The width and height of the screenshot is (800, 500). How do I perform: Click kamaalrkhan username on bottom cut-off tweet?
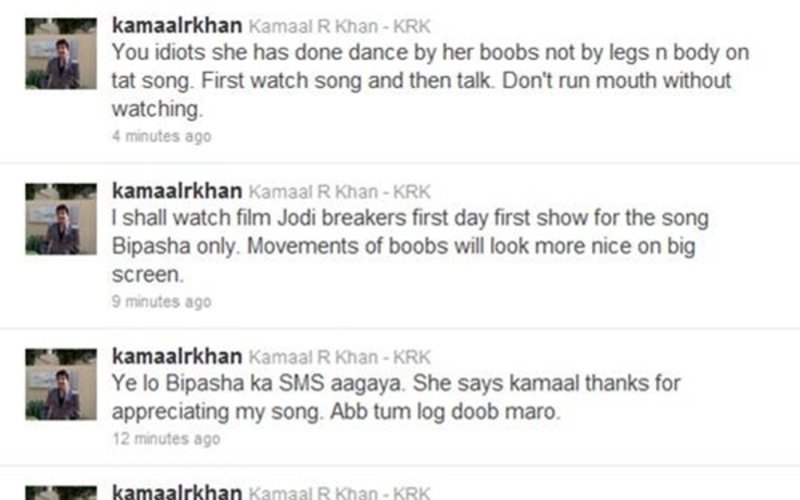click(x=177, y=492)
